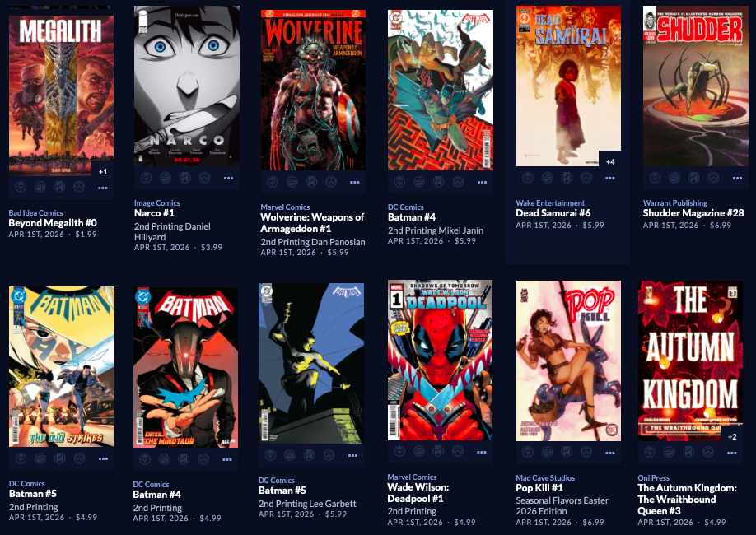Open three-dot menu for Wade Wilson: Deadpool #1

click(x=481, y=452)
